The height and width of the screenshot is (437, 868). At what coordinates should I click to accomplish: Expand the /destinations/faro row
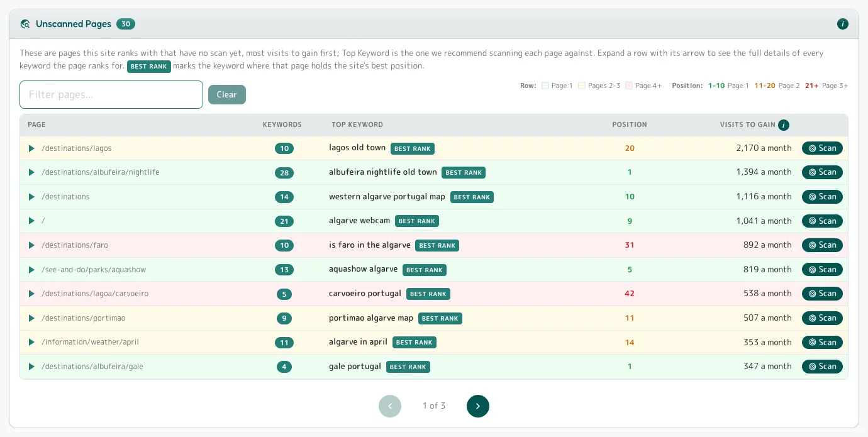click(31, 245)
